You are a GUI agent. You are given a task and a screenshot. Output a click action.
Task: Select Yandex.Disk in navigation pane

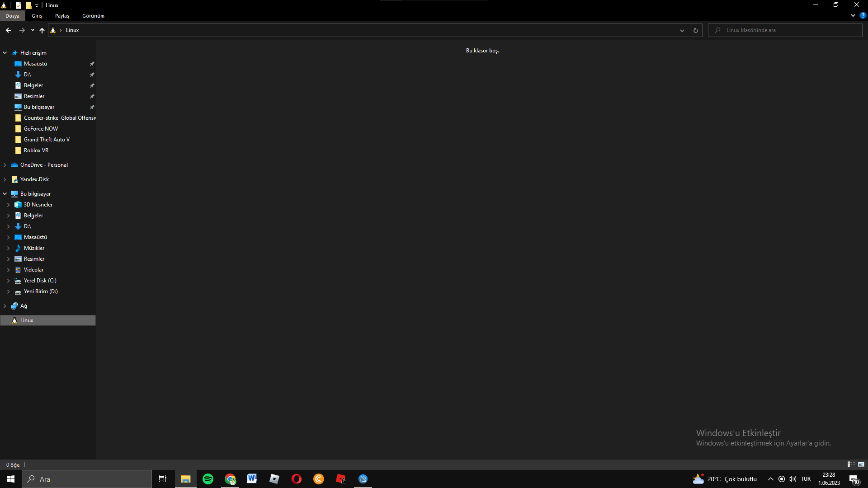point(34,179)
